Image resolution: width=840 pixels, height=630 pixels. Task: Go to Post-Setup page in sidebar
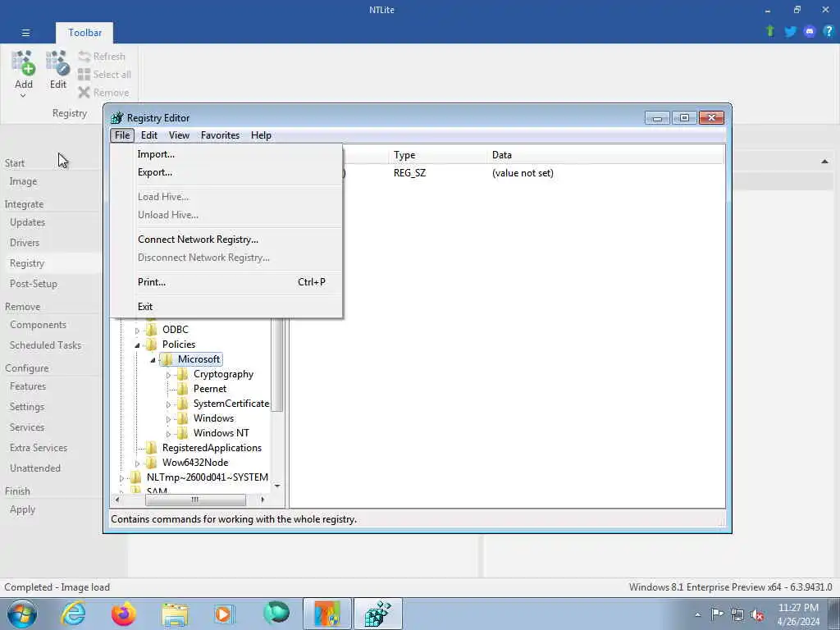coord(33,284)
